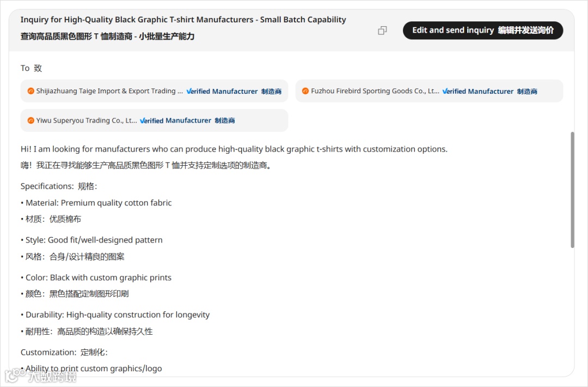The height and width of the screenshot is (387, 588).
Task: Open Fuzhou Firebird Sporting Goods supplier
Action: (x=375, y=91)
